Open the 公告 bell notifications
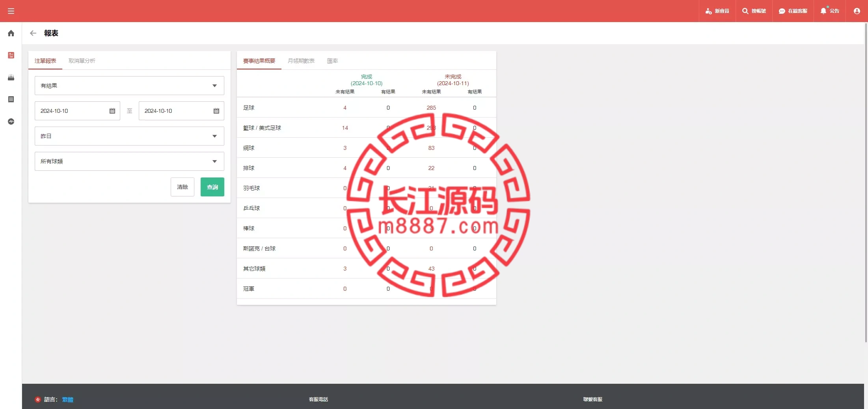Image resolution: width=868 pixels, height=409 pixels. pos(830,11)
